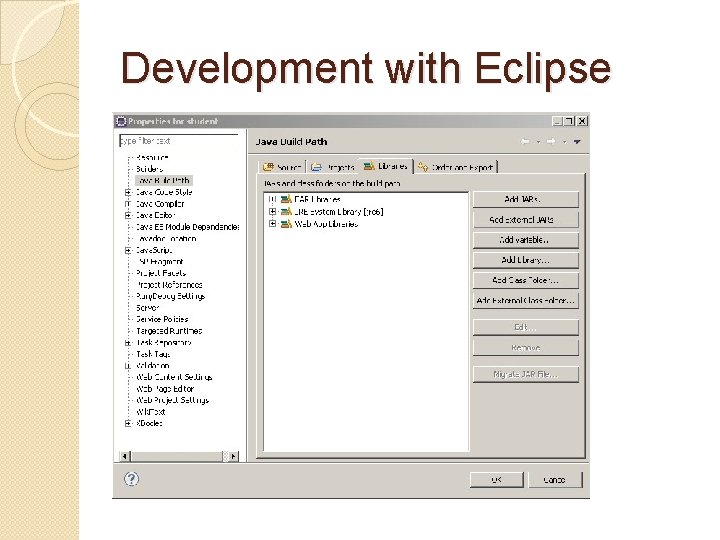Viewport: 720px width, 540px height.
Task: Select Javadoc Location tree item
Action: point(166,239)
